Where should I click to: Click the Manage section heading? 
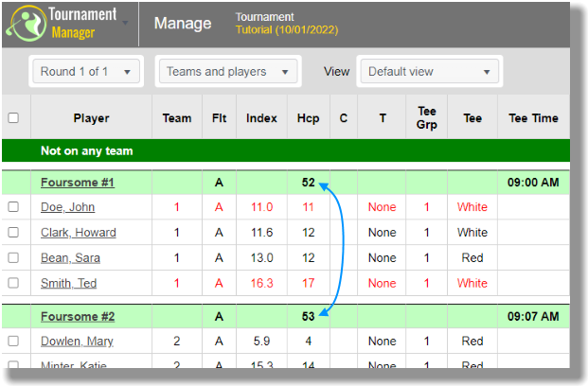[183, 24]
